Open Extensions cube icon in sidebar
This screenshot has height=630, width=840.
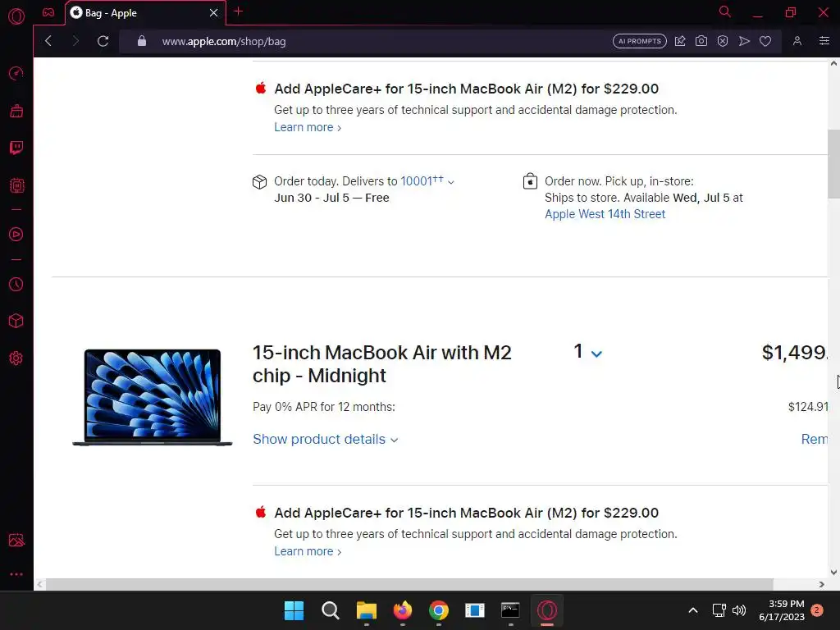point(16,321)
